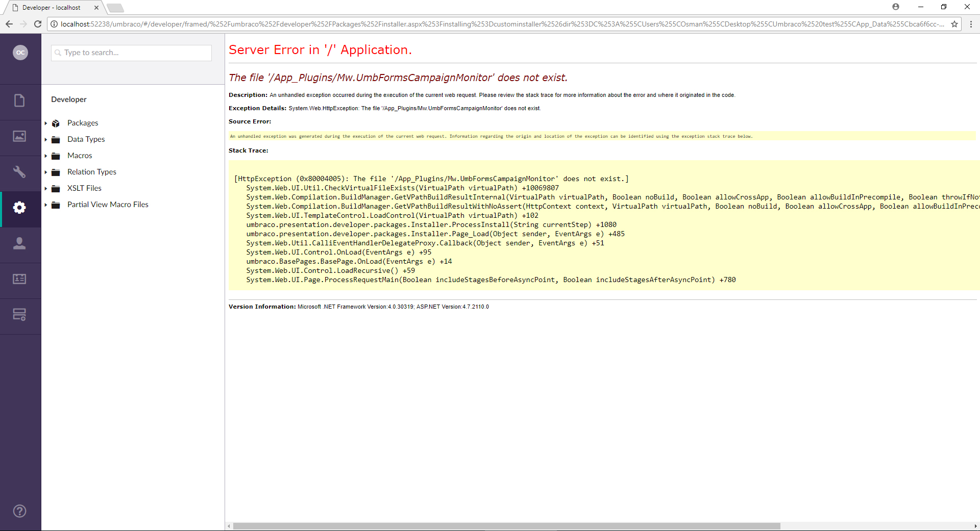Open Chrome three-dot menu
The width and height of the screenshot is (980, 531).
point(971,24)
